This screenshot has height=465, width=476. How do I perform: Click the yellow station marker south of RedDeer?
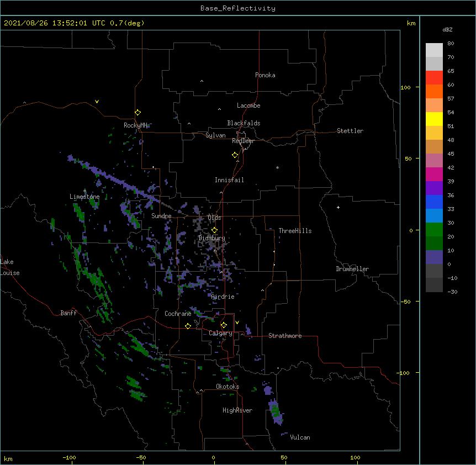coord(235,155)
